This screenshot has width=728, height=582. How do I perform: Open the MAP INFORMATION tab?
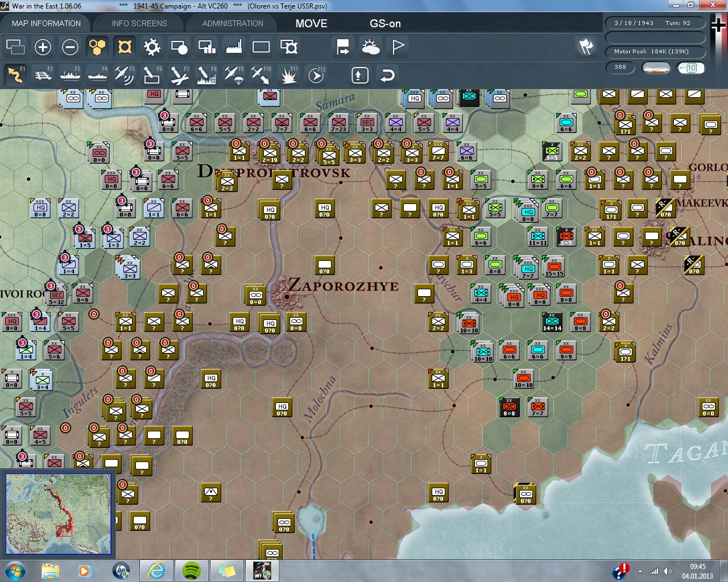point(46,23)
